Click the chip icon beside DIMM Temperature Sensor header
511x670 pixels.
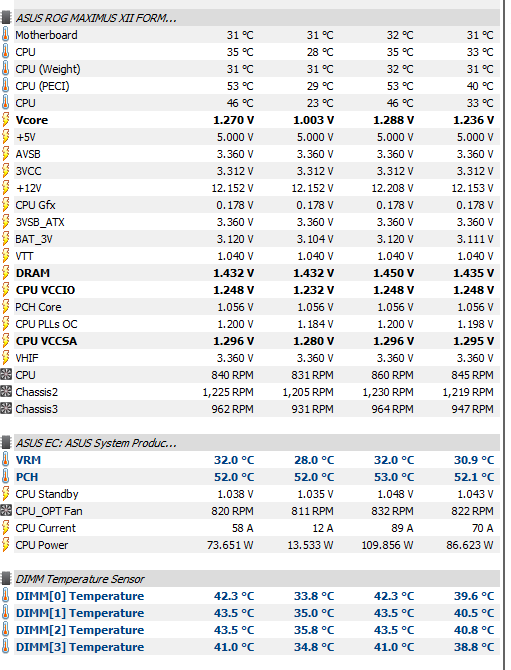pos(6,579)
